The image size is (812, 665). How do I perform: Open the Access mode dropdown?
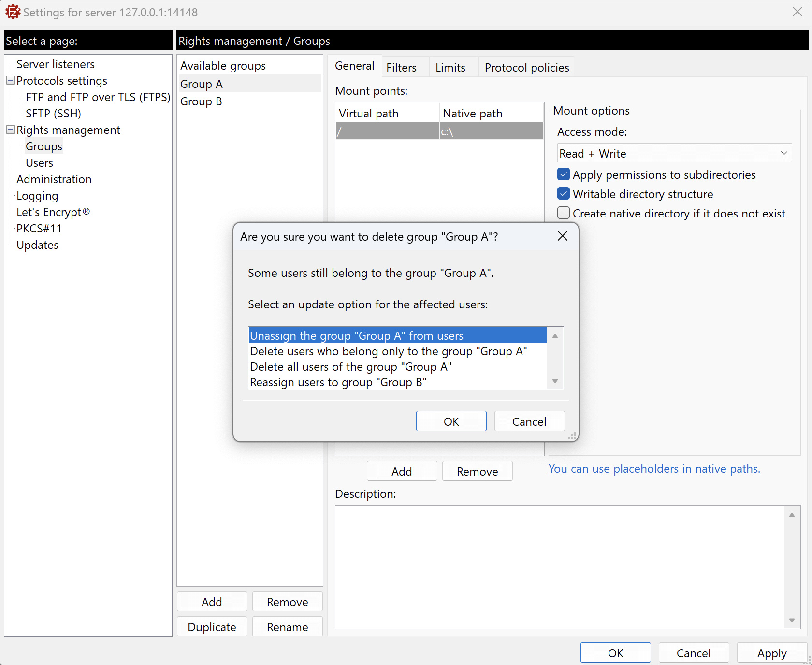[674, 153]
